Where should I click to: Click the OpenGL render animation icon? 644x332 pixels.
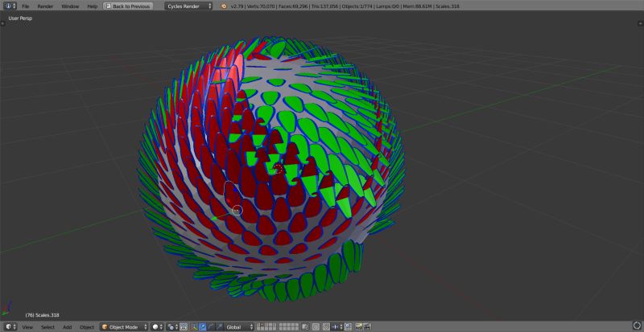click(x=367, y=326)
